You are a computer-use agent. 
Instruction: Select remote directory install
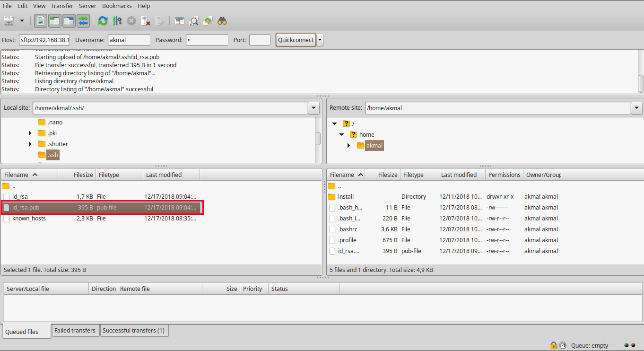pyautogui.click(x=444, y=196)
